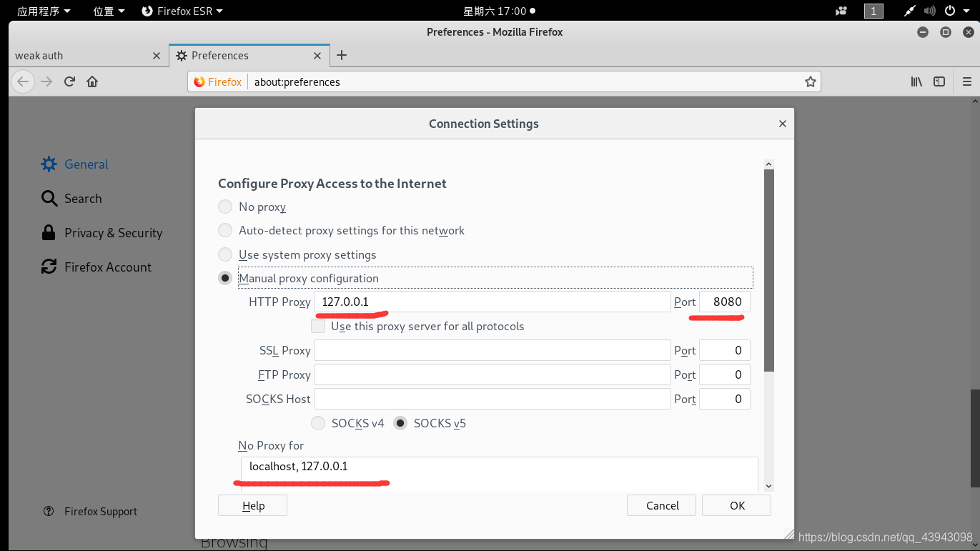The width and height of the screenshot is (980, 551).
Task: Open the clock calendar 星期六 17:00
Action: (x=499, y=11)
